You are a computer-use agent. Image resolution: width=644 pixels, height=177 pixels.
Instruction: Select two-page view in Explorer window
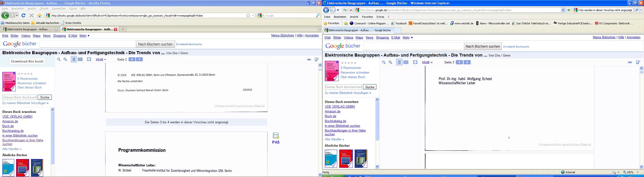[x=406, y=62]
